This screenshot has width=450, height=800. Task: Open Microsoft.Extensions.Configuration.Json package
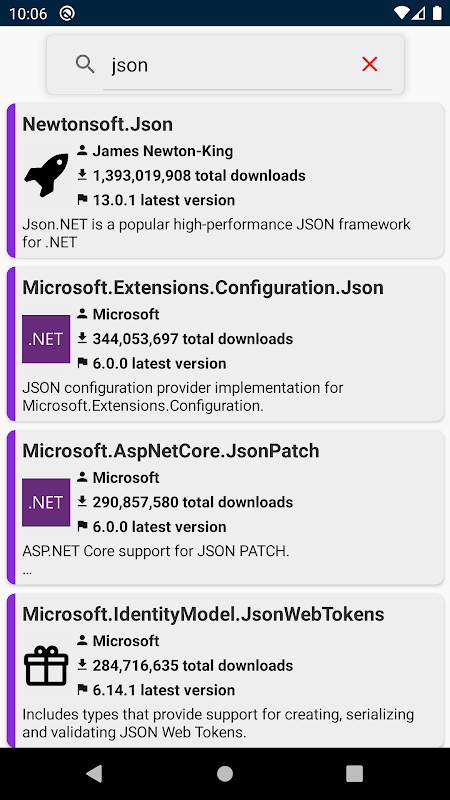(203, 288)
